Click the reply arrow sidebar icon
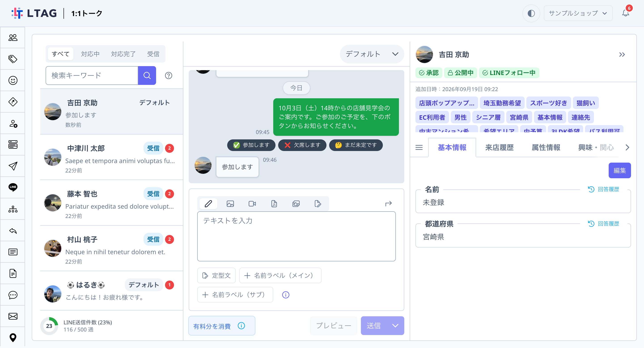 (13, 231)
